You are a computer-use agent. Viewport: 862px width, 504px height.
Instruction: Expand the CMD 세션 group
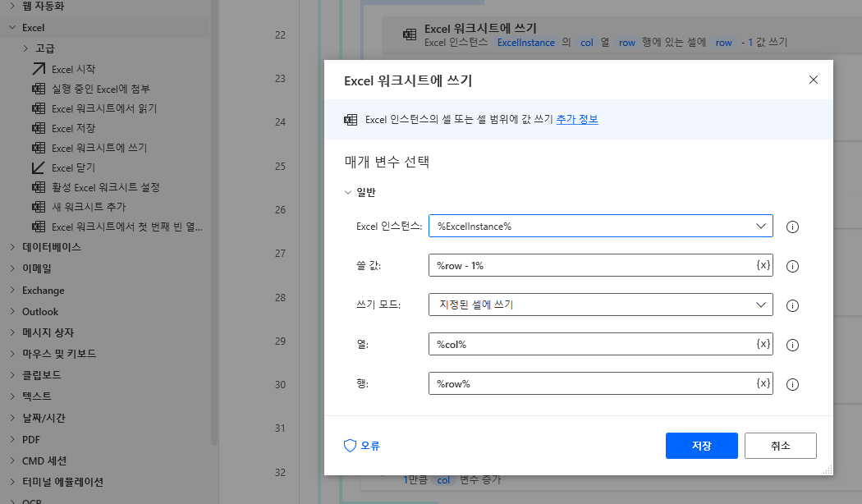tap(12, 460)
